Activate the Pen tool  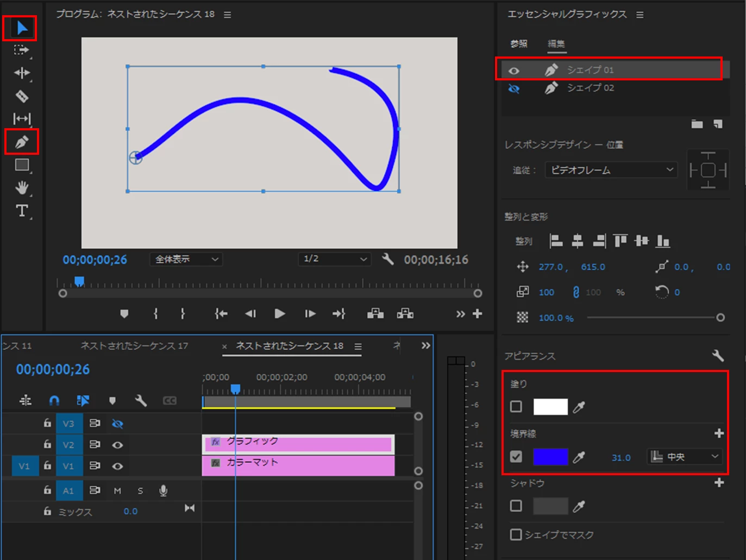tap(22, 142)
